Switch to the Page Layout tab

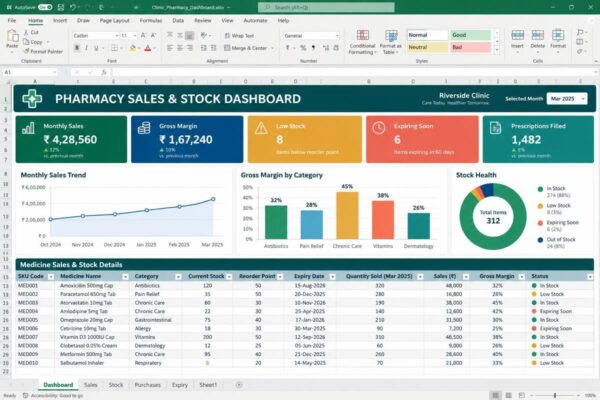(114, 21)
